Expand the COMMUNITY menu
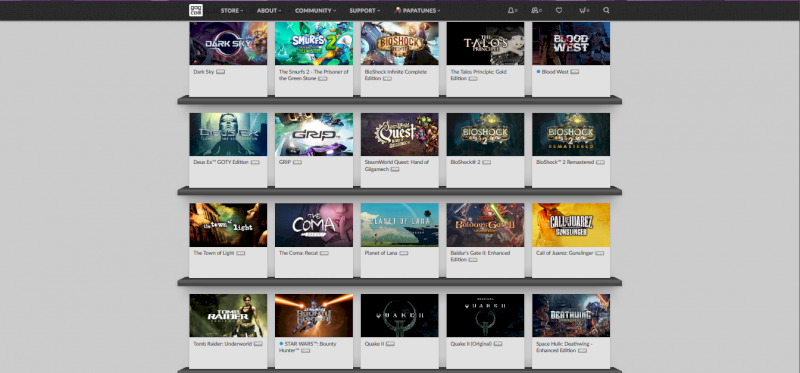 point(315,10)
